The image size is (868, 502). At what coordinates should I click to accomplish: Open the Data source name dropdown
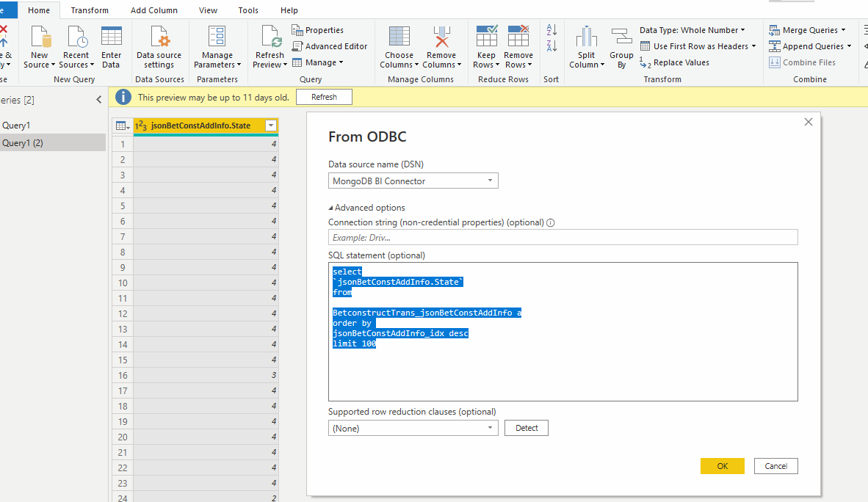(413, 181)
